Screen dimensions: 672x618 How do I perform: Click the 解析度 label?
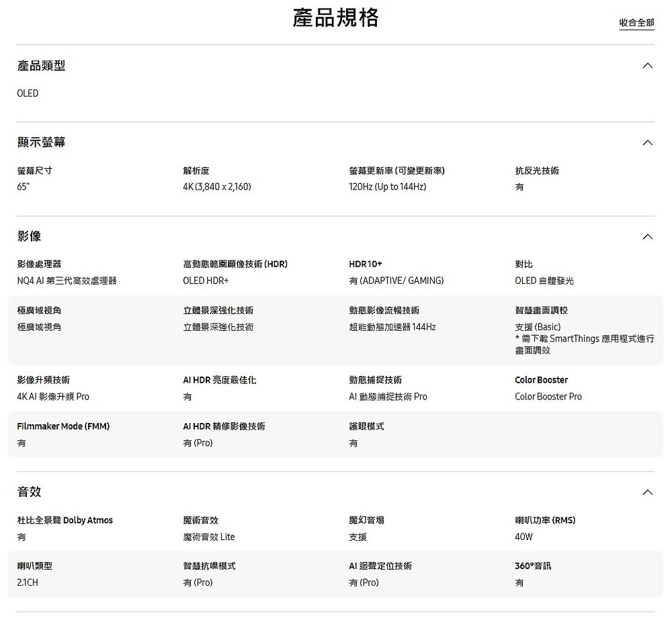[196, 171]
